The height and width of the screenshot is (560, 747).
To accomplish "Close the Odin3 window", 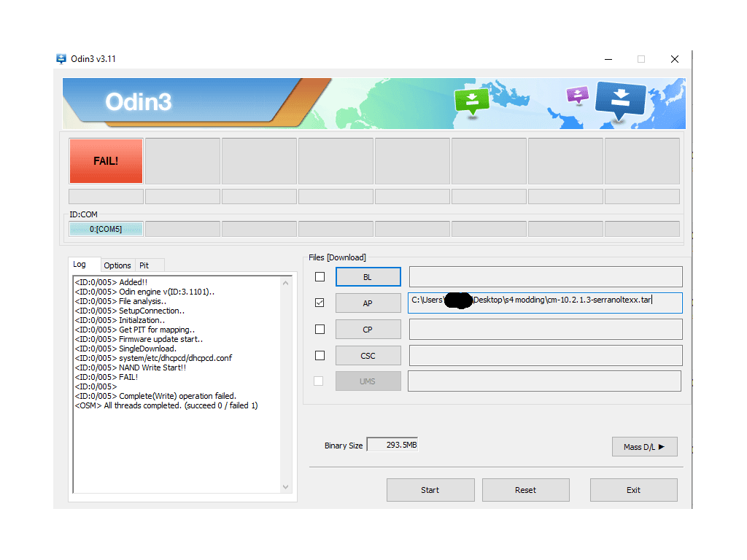I will [675, 59].
